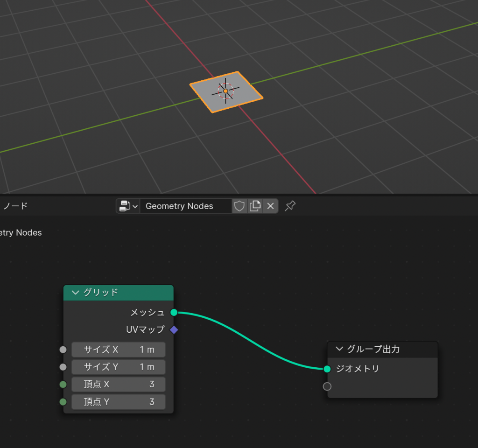
Task: Click the 頂点 Y input socket
Action: tap(63, 402)
